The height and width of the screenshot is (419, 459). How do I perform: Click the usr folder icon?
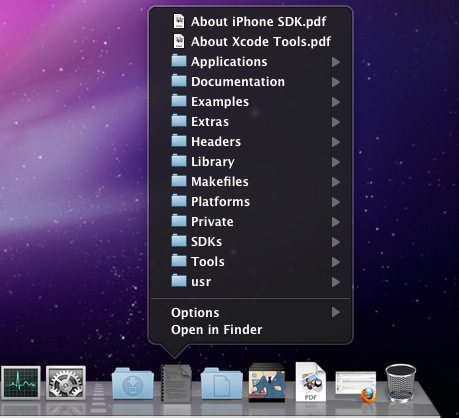(x=179, y=281)
